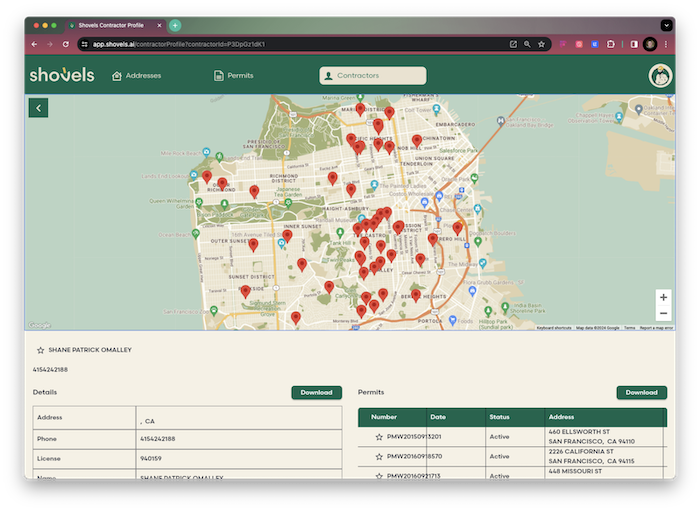The width and height of the screenshot is (700, 511).
Task: Click Report a map error link
Action: pos(656,328)
